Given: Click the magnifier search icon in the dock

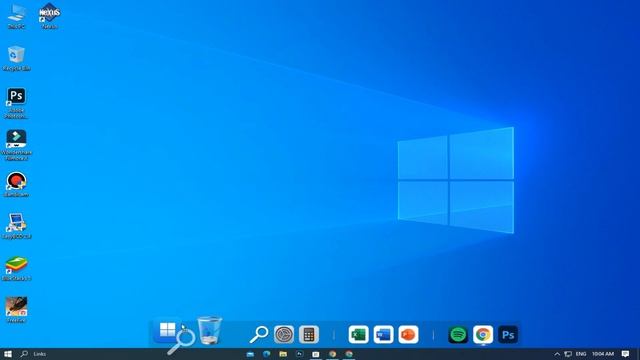Looking at the screenshot, I should pyautogui.click(x=259, y=334).
